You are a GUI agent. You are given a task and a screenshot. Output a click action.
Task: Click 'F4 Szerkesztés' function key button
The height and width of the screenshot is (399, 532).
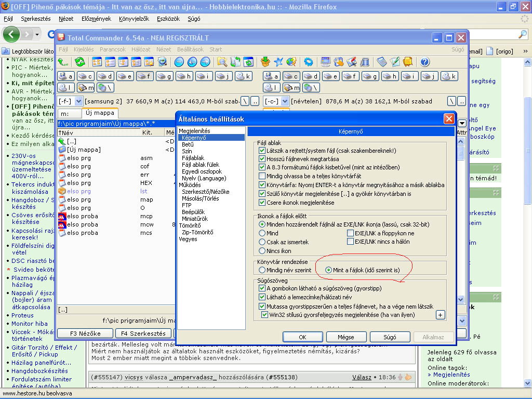click(143, 333)
